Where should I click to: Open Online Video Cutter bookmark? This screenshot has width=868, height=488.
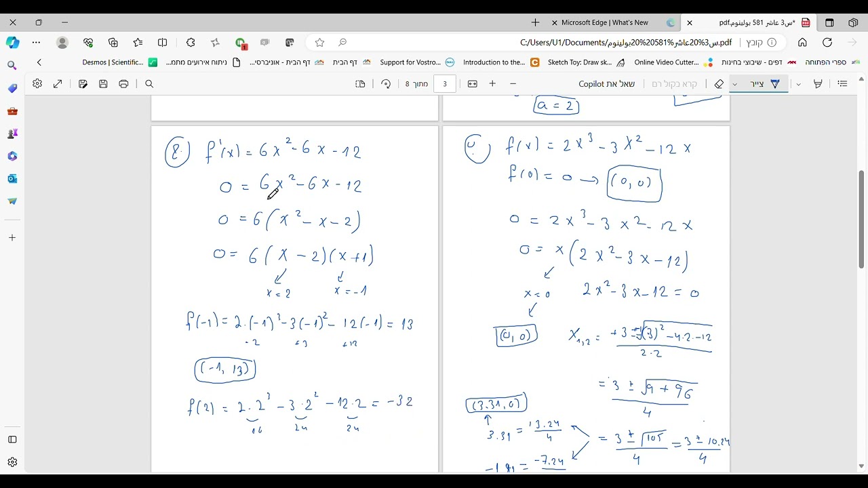point(673,62)
